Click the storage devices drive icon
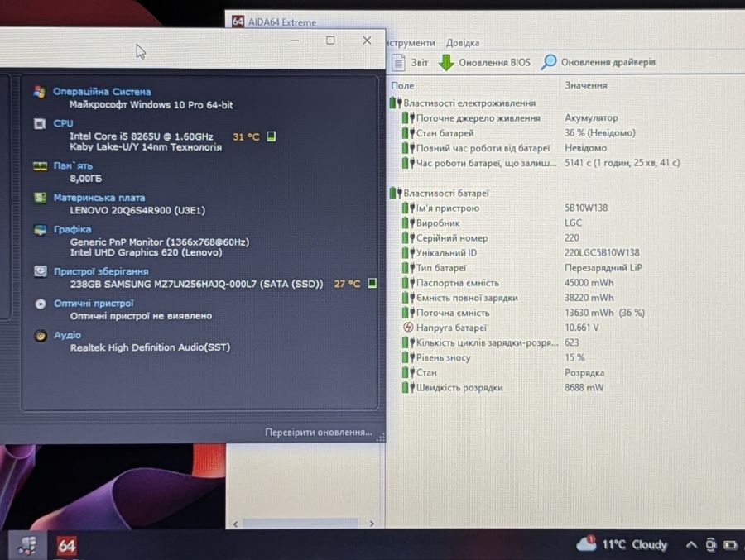This screenshot has height=560, width=745. click(41, 271)
